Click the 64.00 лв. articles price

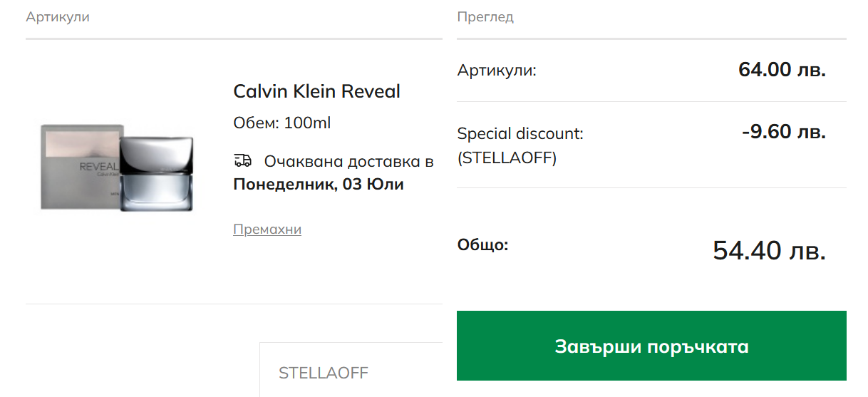click(x=782, y=70)
